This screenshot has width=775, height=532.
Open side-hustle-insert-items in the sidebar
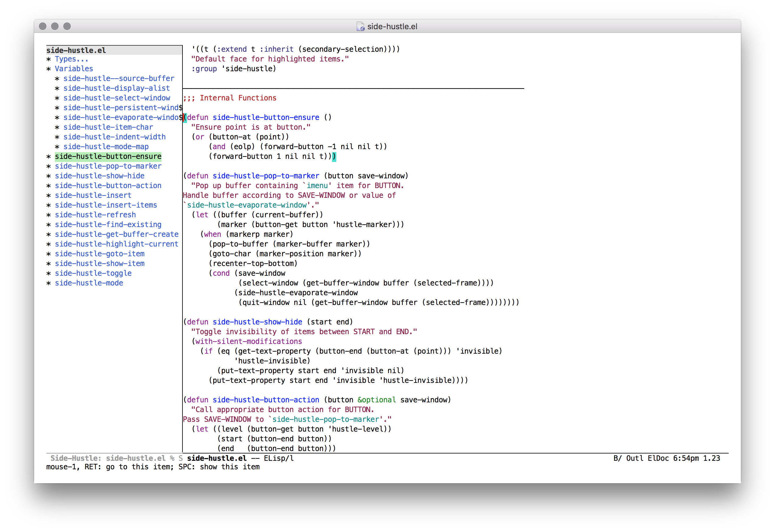click(x=106, y=205)
